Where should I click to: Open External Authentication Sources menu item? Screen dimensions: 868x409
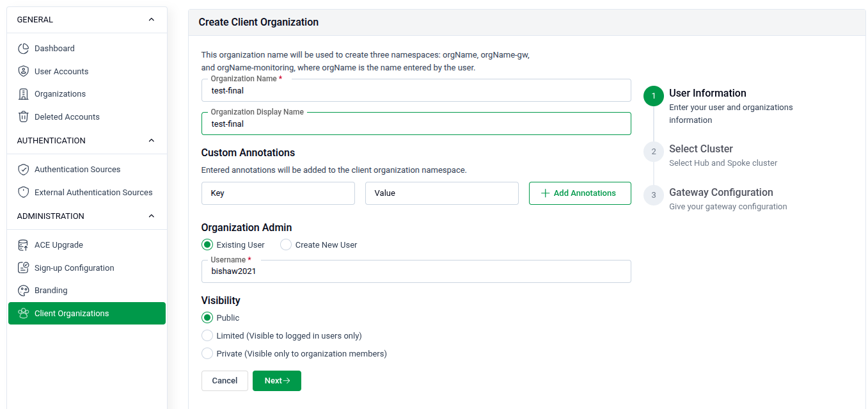93,192
